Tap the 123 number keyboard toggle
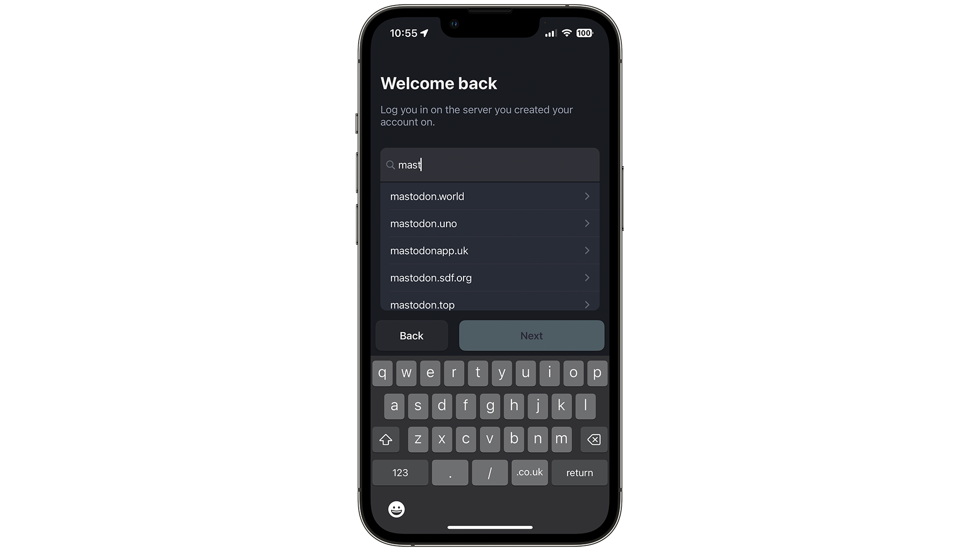 pyautogui.click(x=401, y=472)
